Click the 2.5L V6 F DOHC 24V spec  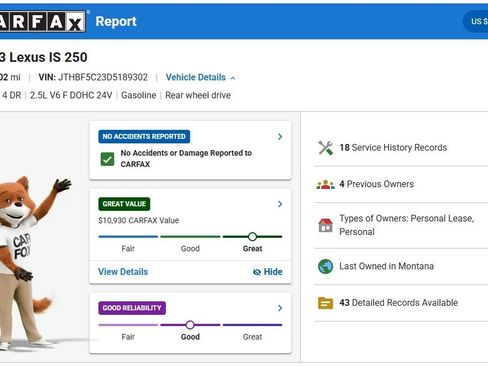pos(71,95)
